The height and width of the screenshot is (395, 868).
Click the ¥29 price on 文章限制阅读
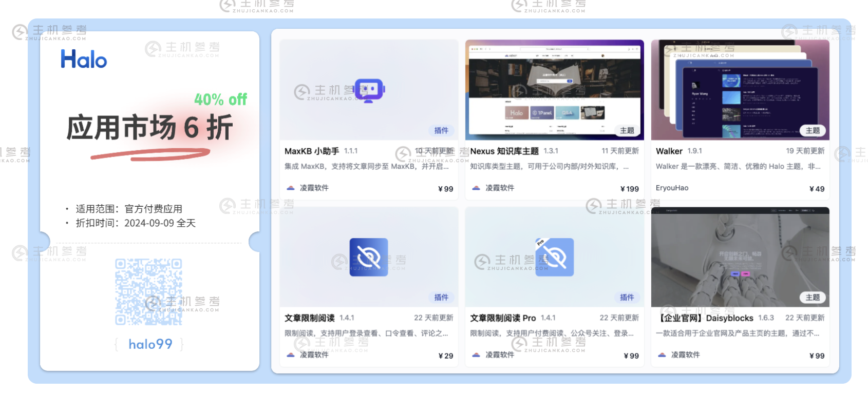click(x=446, y=355)
